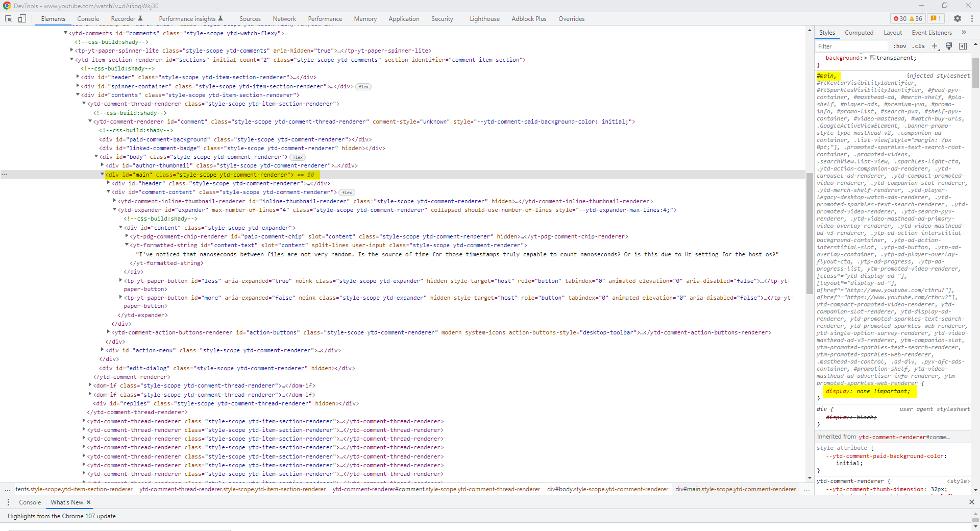The width and height of the screenshot is (980, 531).
Task: Open the Event Listeners tab
Action: [932, 33]
